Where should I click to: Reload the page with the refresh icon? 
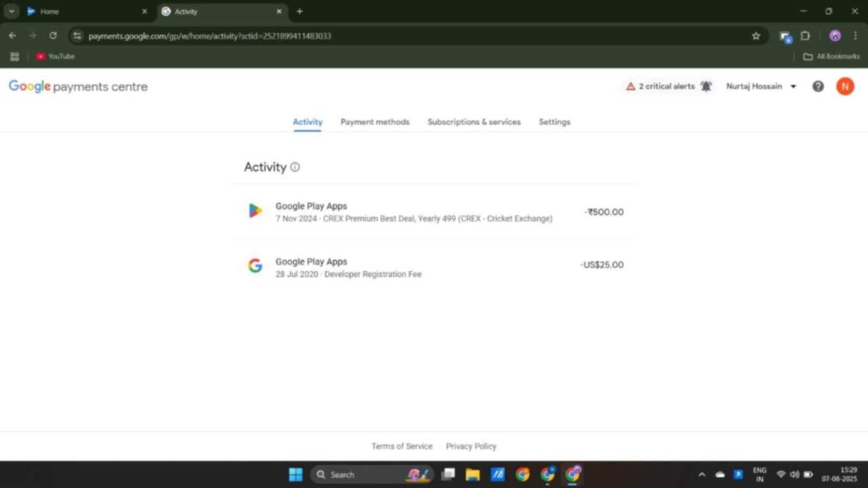(x=53, y=36)
